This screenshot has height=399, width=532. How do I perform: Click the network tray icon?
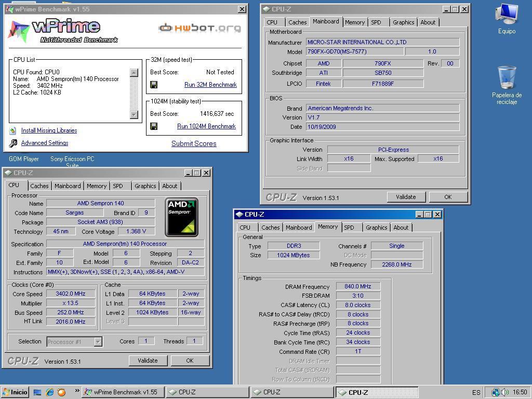[x=496, y=392]
